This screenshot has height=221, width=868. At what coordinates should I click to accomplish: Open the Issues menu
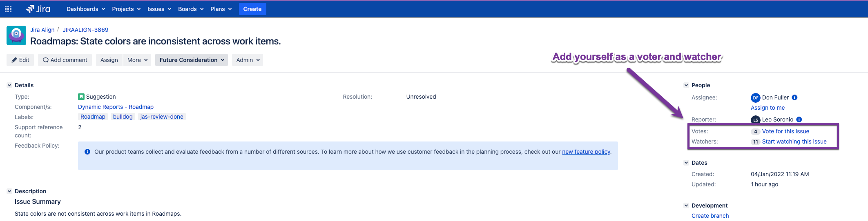[x=159, y=9]
